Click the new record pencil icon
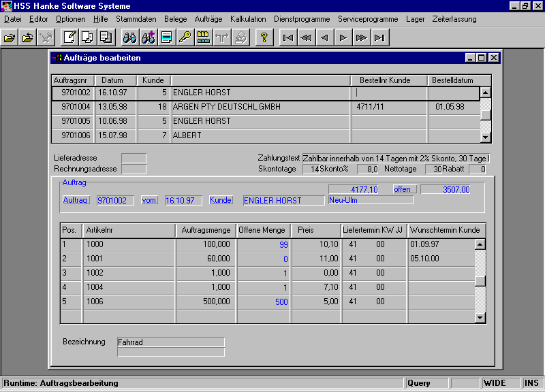This screenshot has width=545, height=392. (69, 37)
